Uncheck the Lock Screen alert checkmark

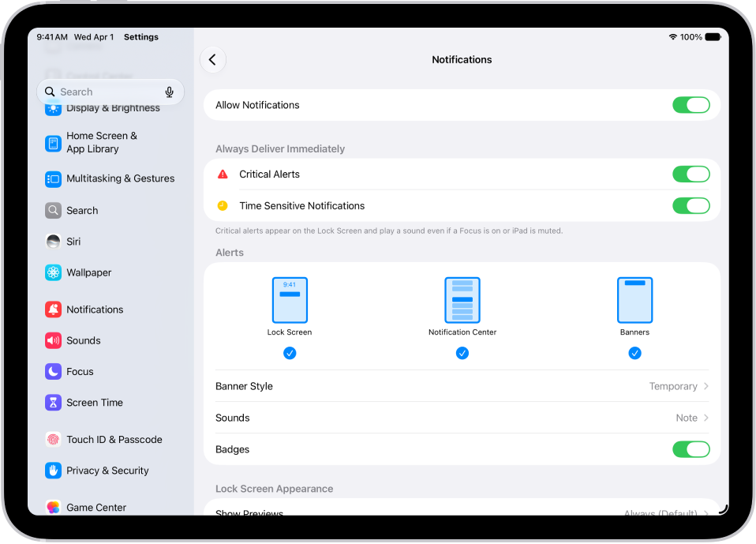click(x=290, y=354)
